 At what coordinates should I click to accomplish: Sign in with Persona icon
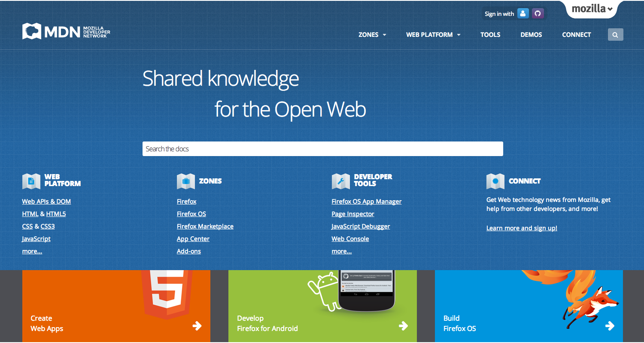523,14
